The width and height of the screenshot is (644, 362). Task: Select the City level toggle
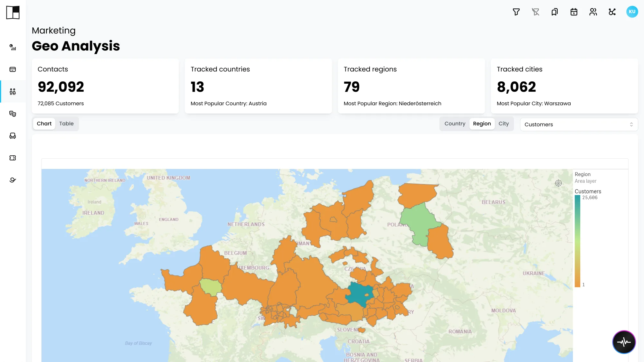[x=504, y=124]
